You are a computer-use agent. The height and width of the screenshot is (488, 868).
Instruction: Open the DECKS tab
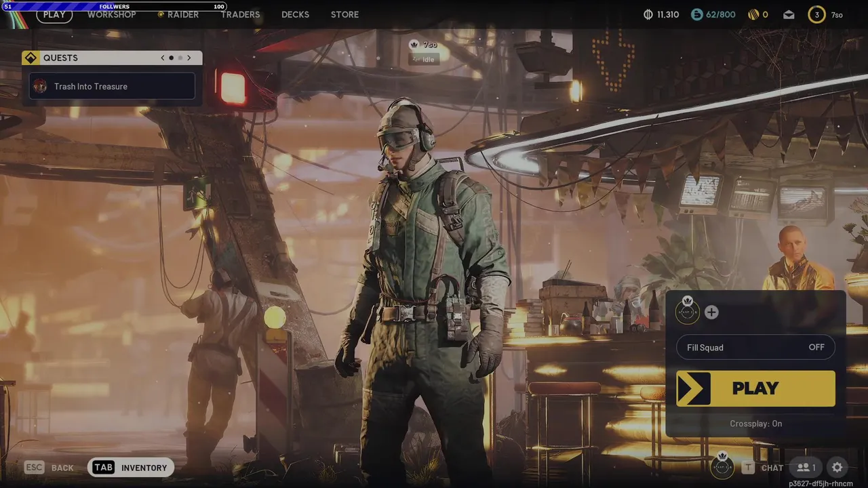295,14
